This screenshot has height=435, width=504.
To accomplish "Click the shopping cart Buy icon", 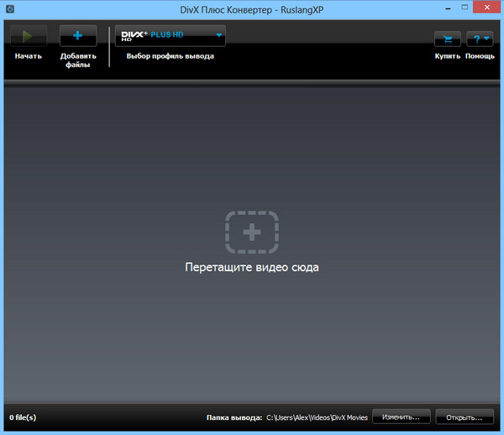I will [x=447, y=39].
